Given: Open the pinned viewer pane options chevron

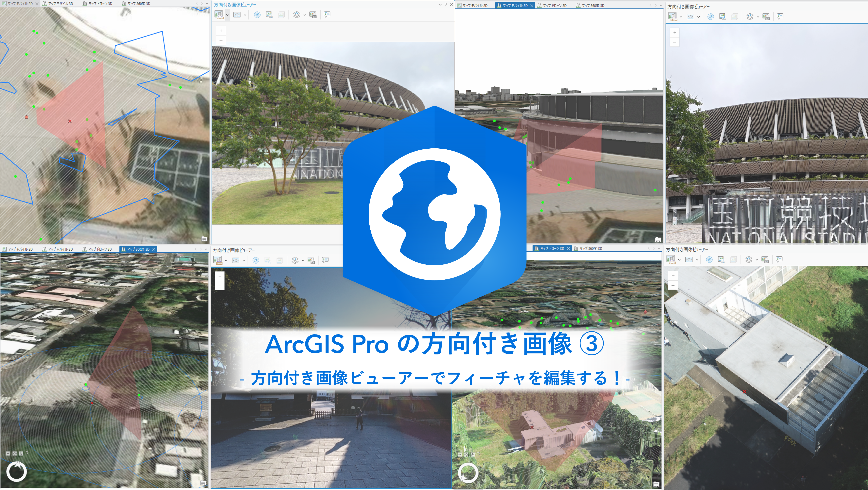Looking at the screenshot, I should (x=440, y=4).
